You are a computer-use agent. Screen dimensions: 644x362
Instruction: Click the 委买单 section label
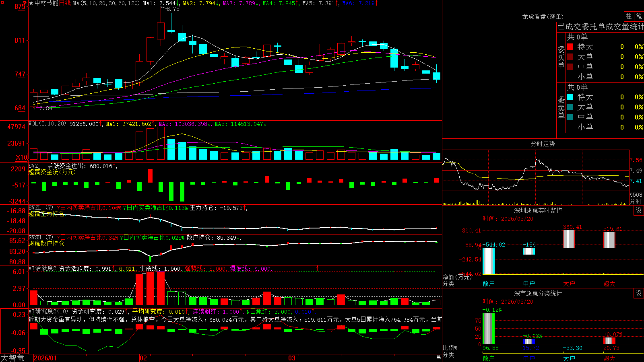[x=561, y=58]
